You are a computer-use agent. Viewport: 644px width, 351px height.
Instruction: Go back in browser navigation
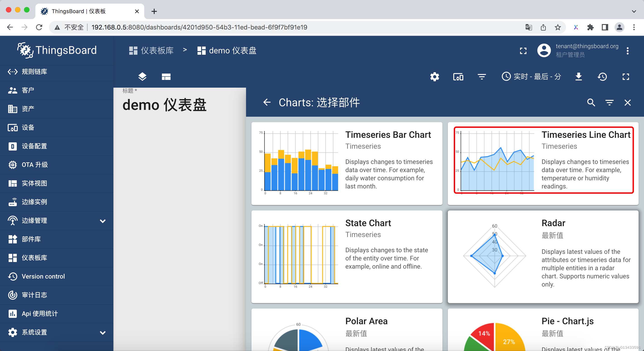[10, 27]
